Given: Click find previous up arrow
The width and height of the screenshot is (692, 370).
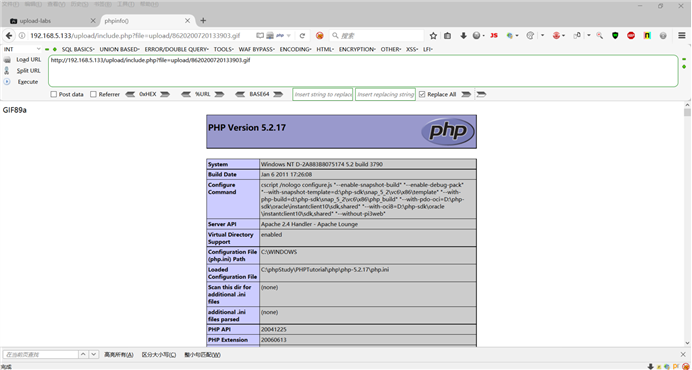Looking at the screenshot, I should click(83, 354).
